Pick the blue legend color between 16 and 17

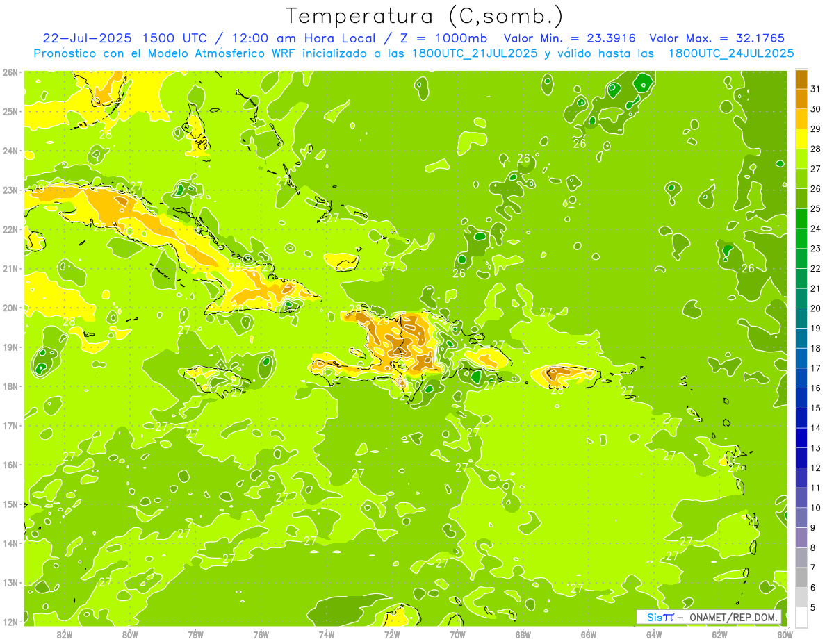pyautogui.click(x=801, y=378)
